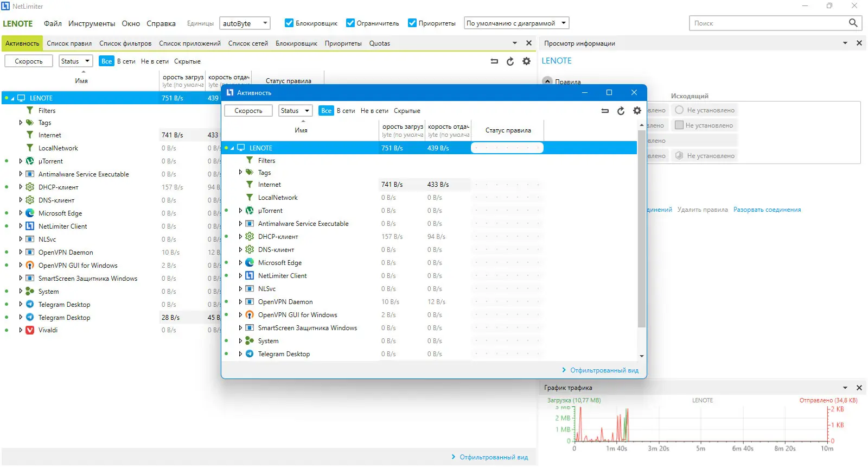
Task: Click the Разорвать соединения link
Action: coord(767,210)
